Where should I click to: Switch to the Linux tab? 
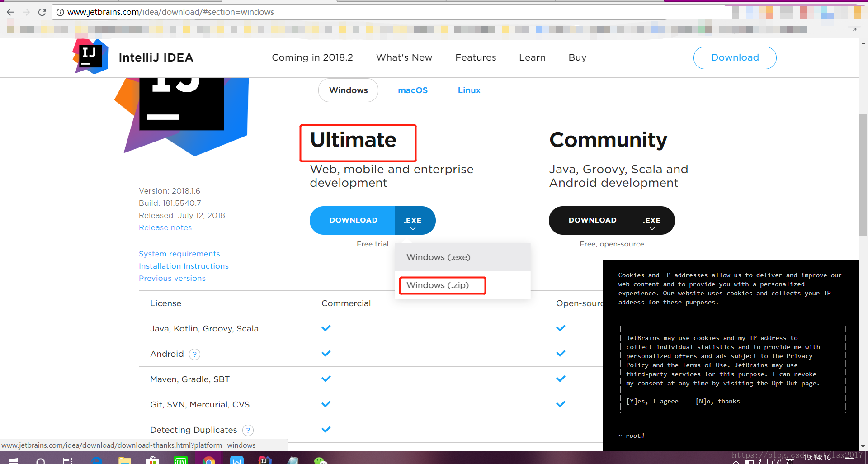click(469, 90)
